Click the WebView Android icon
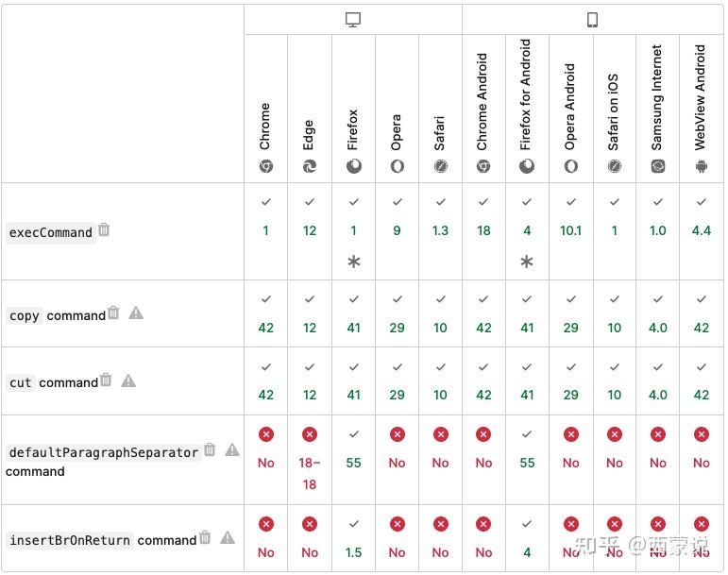The height and width of the screenshot is (575, 728). [701, 166]
